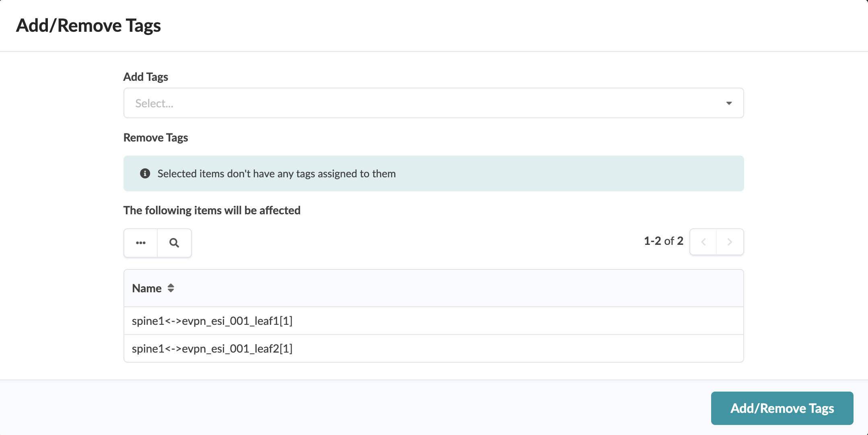The height and width of the screenshot is (435, 868).
Task: Click the Remove Tags label
Action: tap(156, 137)
